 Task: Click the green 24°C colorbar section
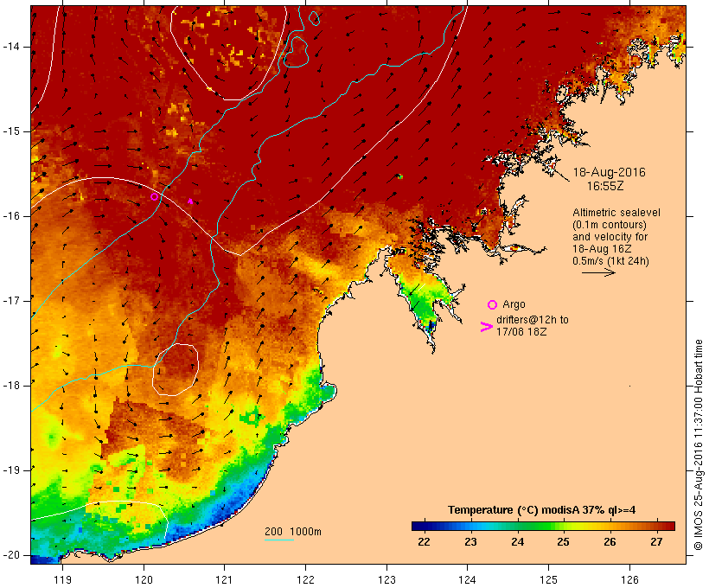click(x=518, y=526)
